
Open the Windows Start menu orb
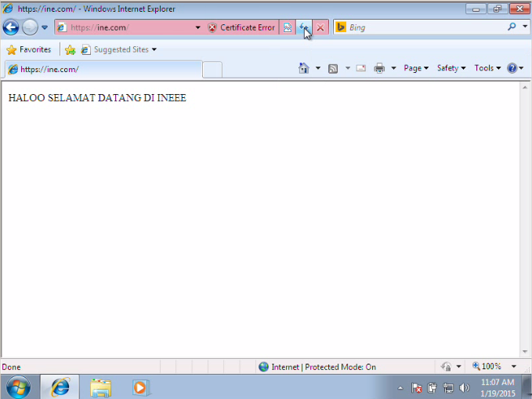(x=18, y=386)
